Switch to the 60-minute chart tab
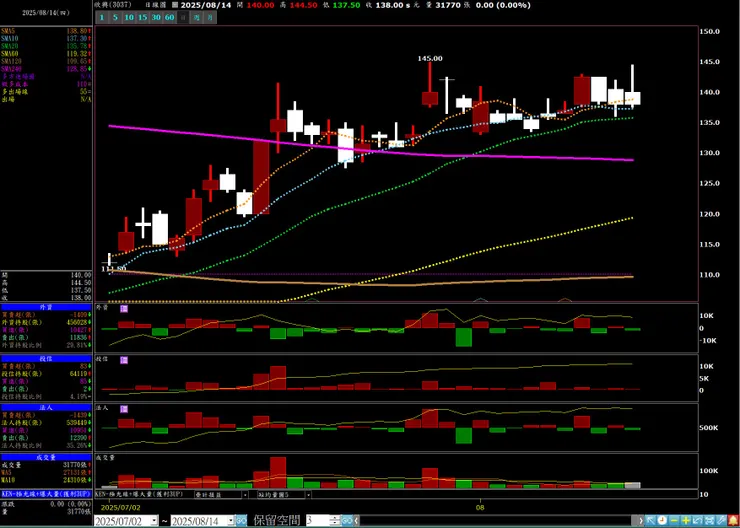 (x=169, y=18)
